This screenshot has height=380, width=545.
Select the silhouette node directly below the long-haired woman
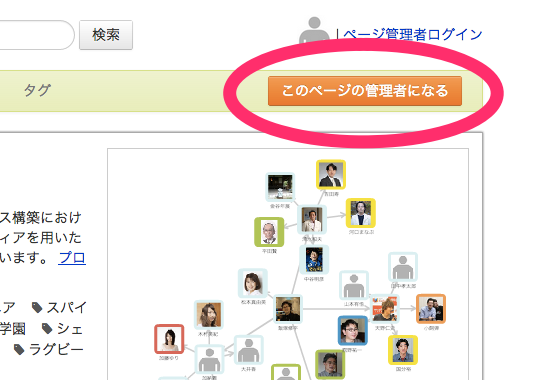click(209, 359)
